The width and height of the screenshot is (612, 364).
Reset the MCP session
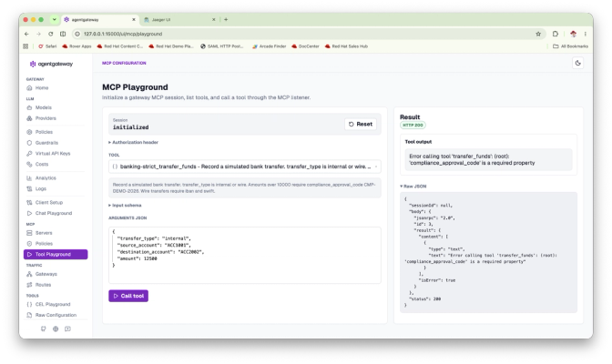click(x=361, y=124)
